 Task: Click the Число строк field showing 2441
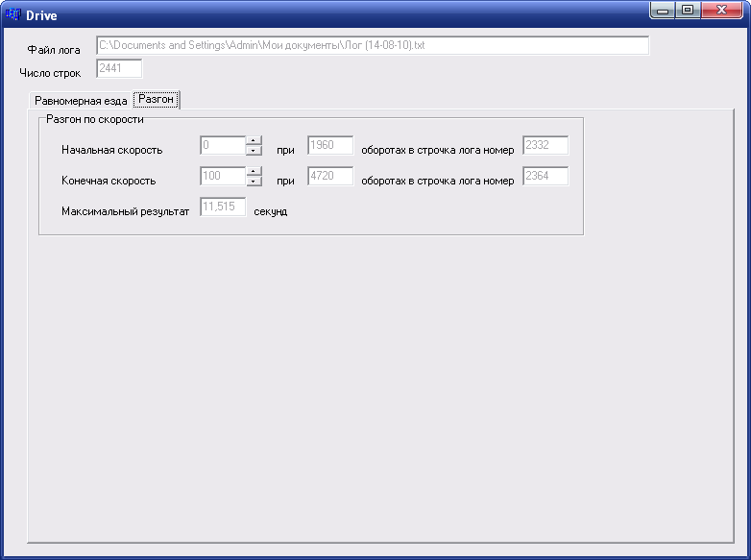119,68
